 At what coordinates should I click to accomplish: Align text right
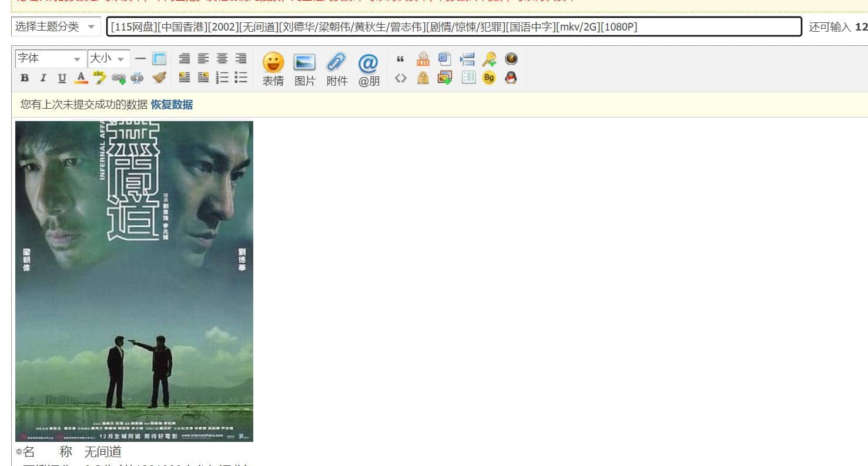click(241, 59)
